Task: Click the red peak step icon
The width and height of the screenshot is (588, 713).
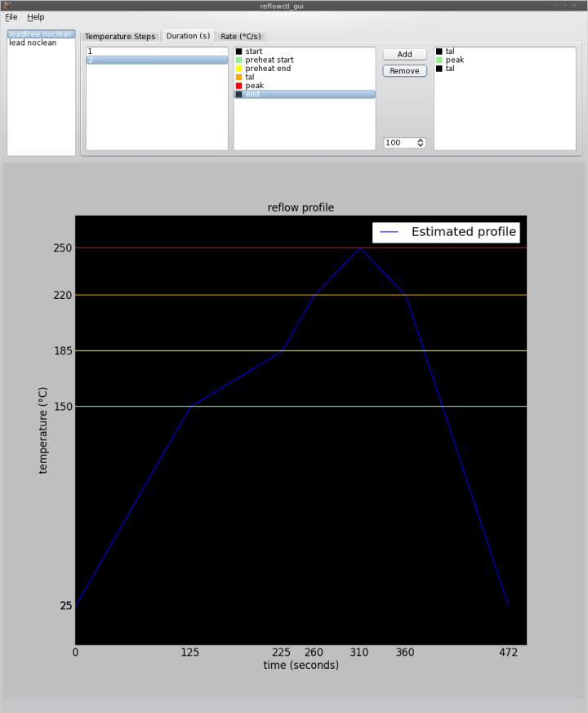Action: pos(238,86)
